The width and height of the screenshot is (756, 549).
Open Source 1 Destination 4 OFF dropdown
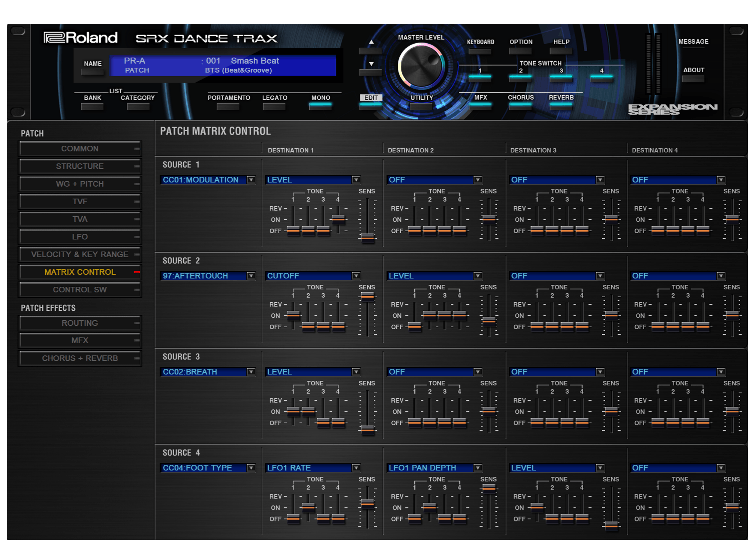coord(678,180)
